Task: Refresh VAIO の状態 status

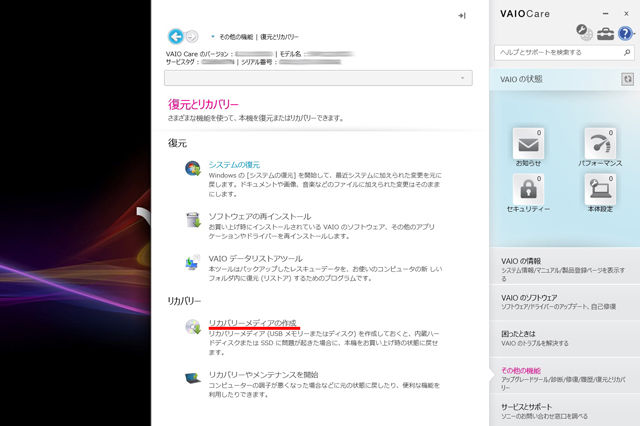Action: coord(627,79)
